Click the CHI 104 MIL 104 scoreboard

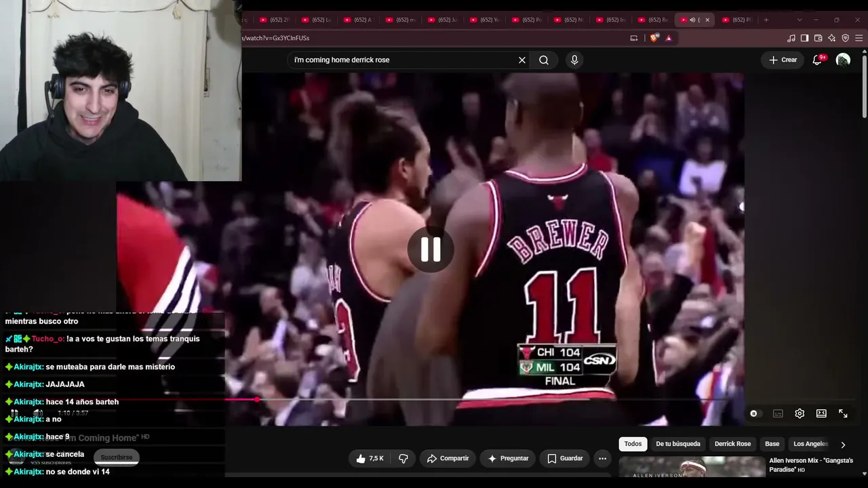[x=567, y=367]
